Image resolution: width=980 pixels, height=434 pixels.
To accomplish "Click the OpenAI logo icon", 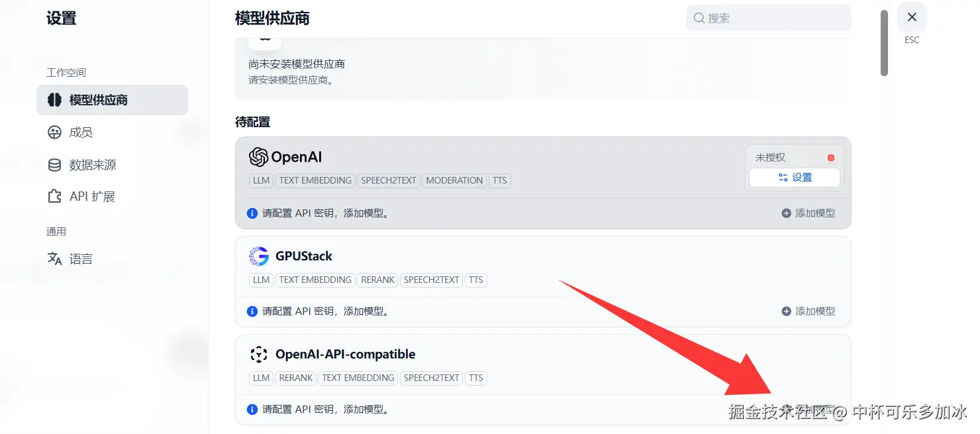I will coord(258,157).
